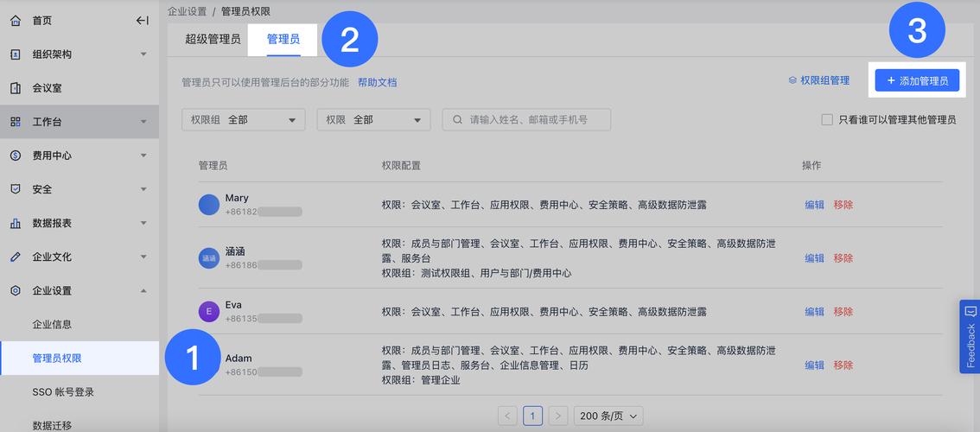Viewport: 980px width, 432px height.
Task: Open 200 条/页 page size dropdown
Action: tap(608, 416)
